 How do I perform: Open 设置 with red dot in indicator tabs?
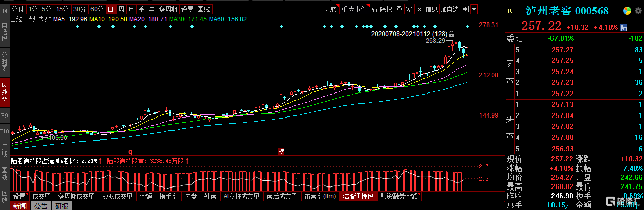[x=20, y=196]
